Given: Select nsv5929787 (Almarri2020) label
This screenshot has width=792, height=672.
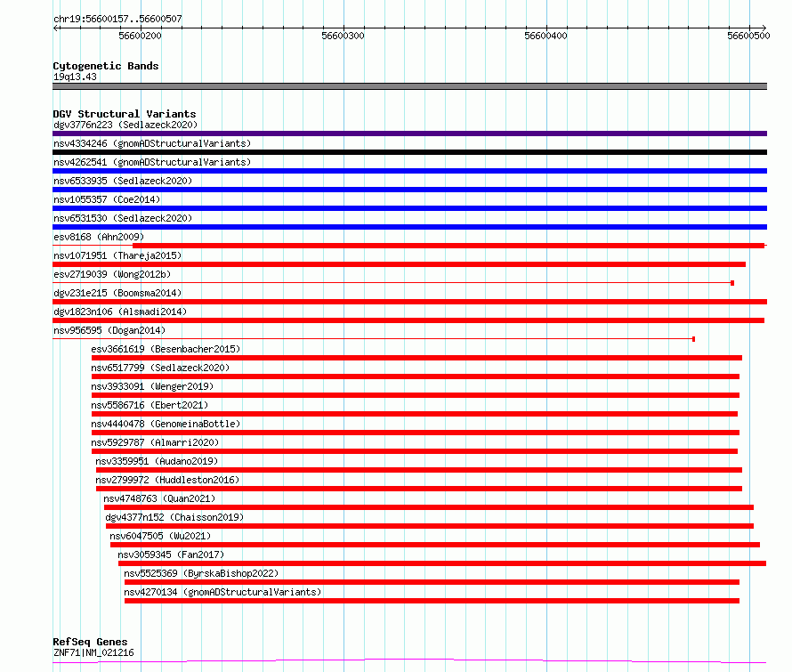Looking at the screenshot, I should tap(155, 442).
